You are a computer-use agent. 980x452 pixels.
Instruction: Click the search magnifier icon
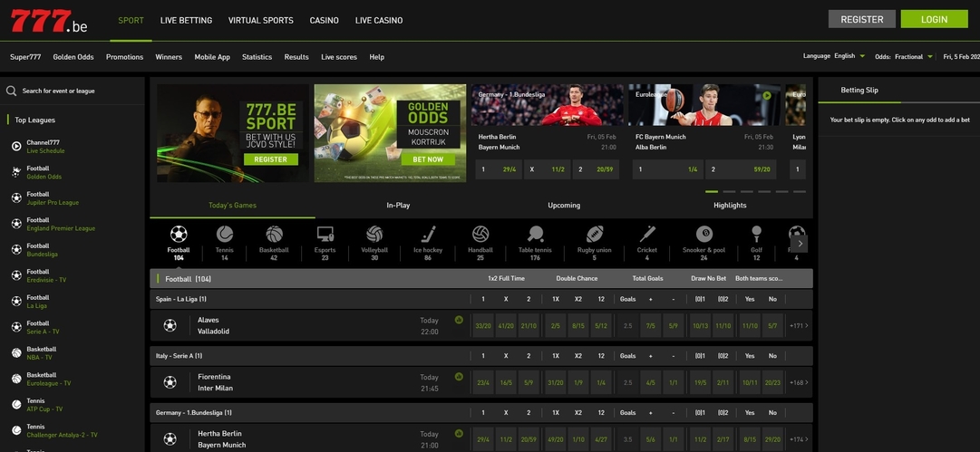point(11,91)
